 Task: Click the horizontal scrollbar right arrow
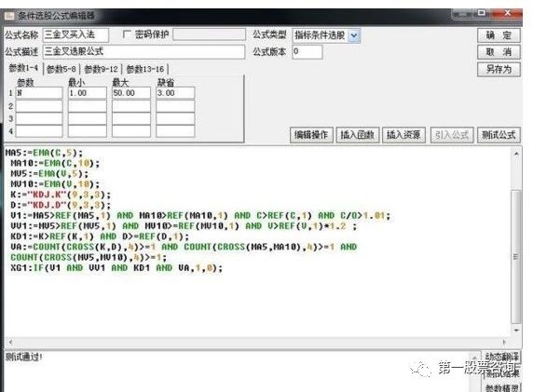pyautogui.click(x=504, y=342)
